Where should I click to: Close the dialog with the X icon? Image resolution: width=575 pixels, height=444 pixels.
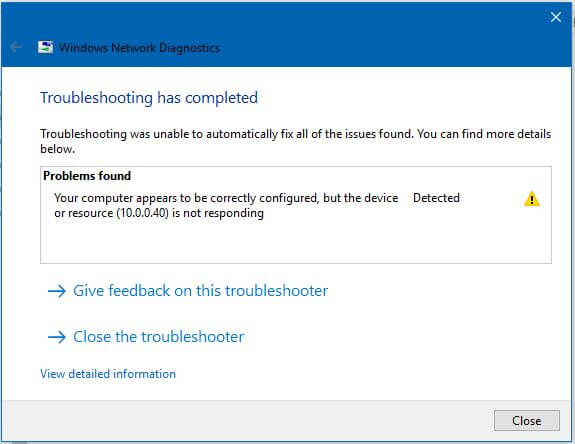click(x=556, y=17)
